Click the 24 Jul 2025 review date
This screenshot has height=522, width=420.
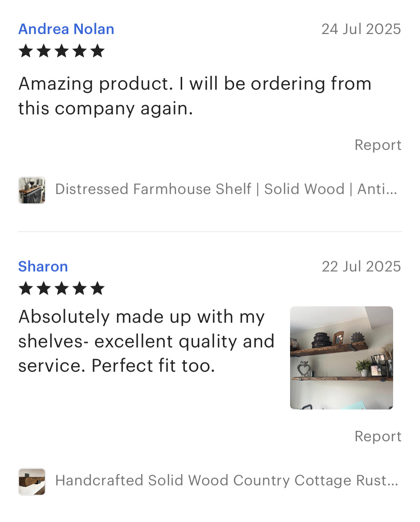coord(361,29)
